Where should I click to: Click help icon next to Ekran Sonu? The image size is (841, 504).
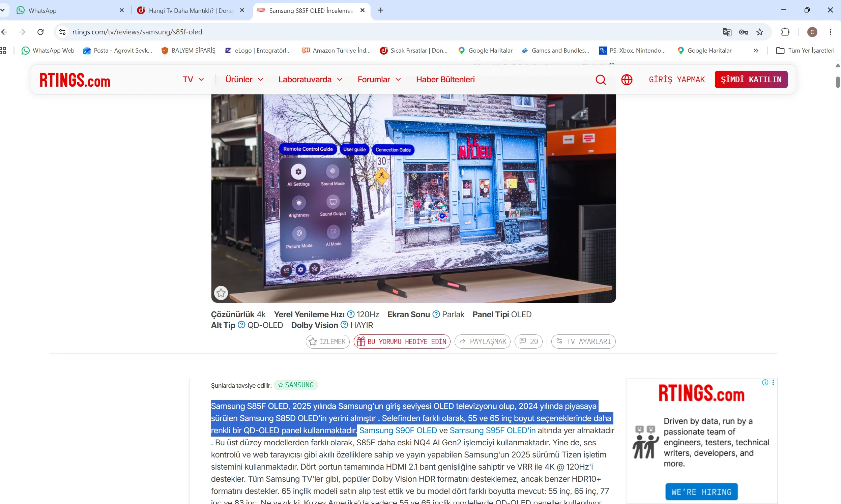click(x=436, y=314)
